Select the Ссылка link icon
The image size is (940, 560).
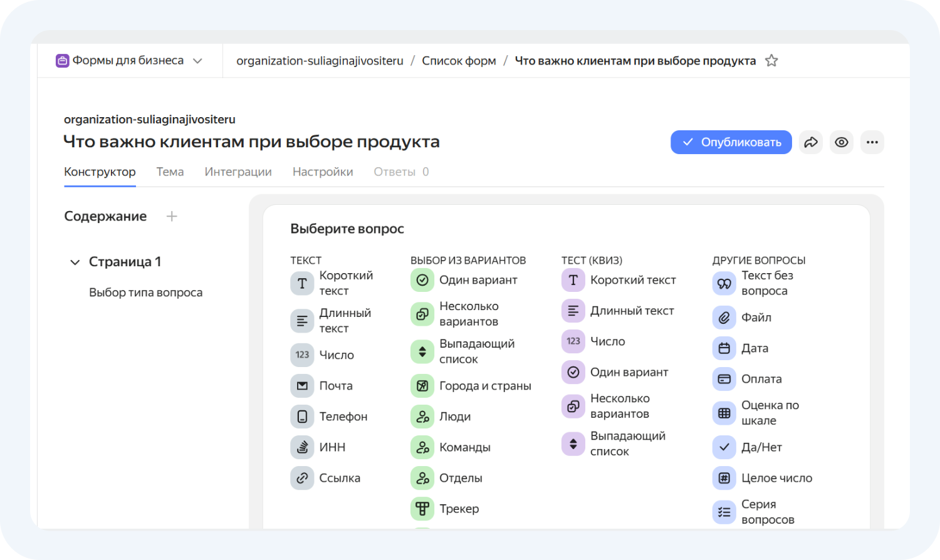tap(302, 477)
